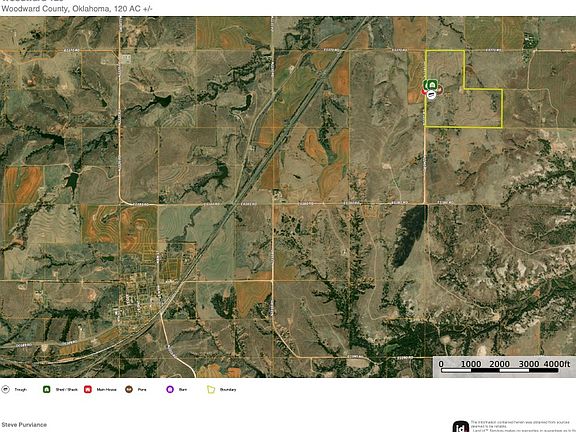Click the Boundary legend label
The height and width of the screenshot is (432, 576).
click(x=228, y=389)
